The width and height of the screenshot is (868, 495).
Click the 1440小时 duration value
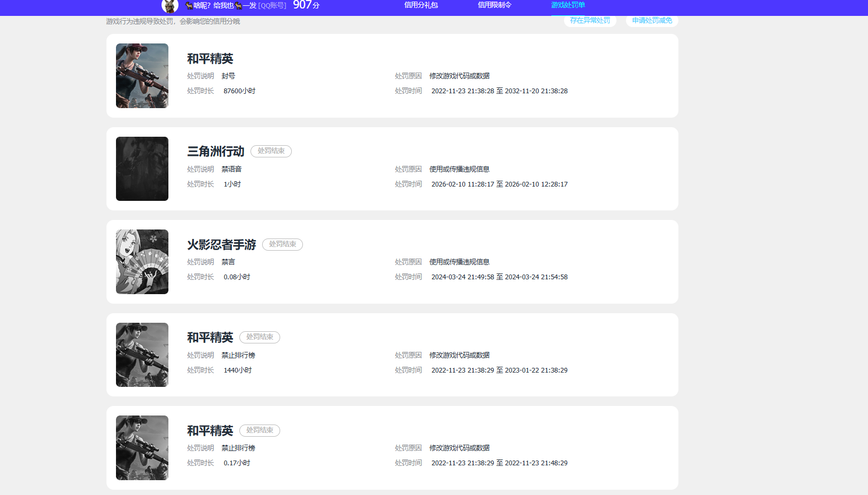(238, 370)
